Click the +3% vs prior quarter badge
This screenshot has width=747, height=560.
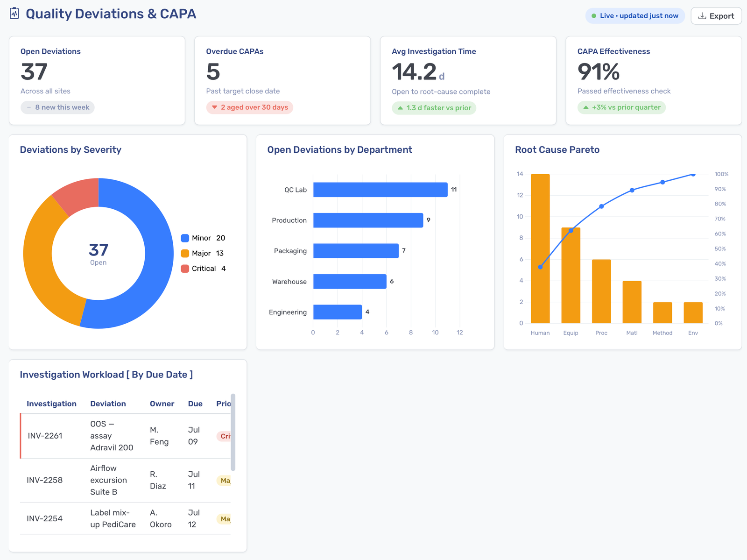tap(621, 107)
